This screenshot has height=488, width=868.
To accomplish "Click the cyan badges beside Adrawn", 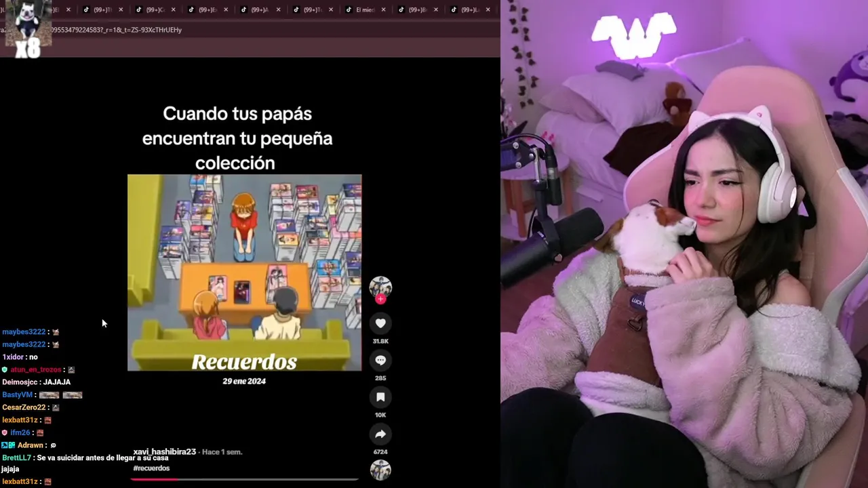I will (8, 445).
